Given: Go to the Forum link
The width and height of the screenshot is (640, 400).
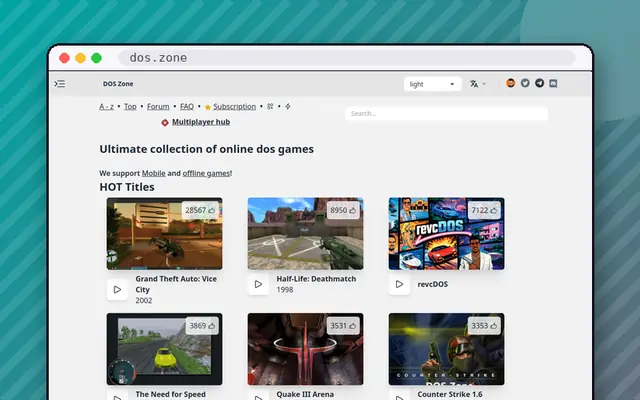Looking at the screenshot, I should click(158, 107).
